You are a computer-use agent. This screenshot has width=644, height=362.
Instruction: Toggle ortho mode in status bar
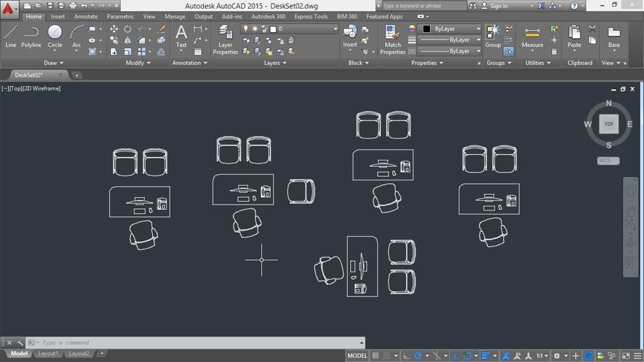click(407, 355)
